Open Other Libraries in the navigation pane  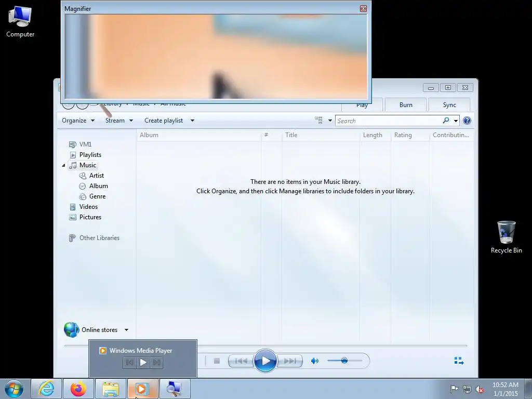99,238
